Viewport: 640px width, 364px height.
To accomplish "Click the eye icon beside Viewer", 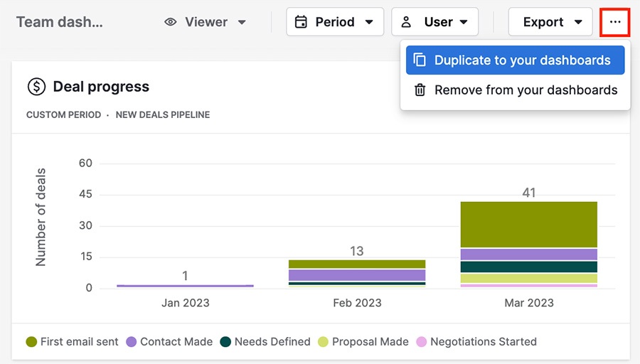I will (x=170, y=22).
